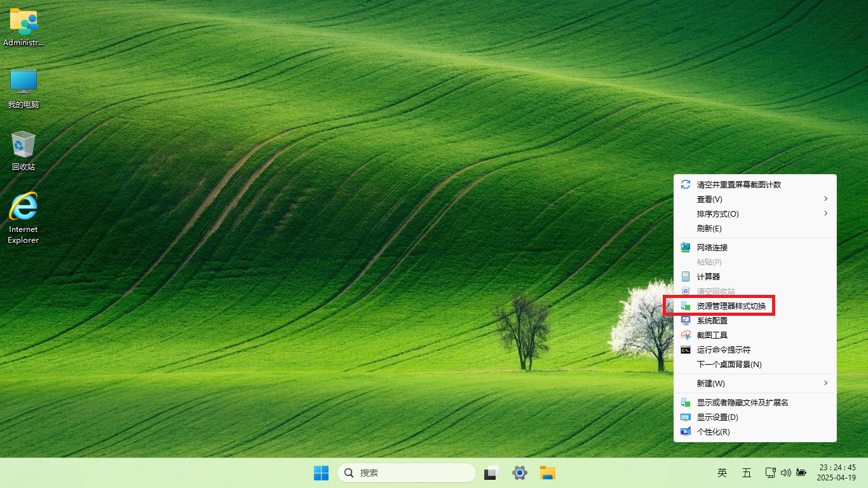Select the 回收站 recycle bin icon
The image size is (868, 488).
click(24, 151)
